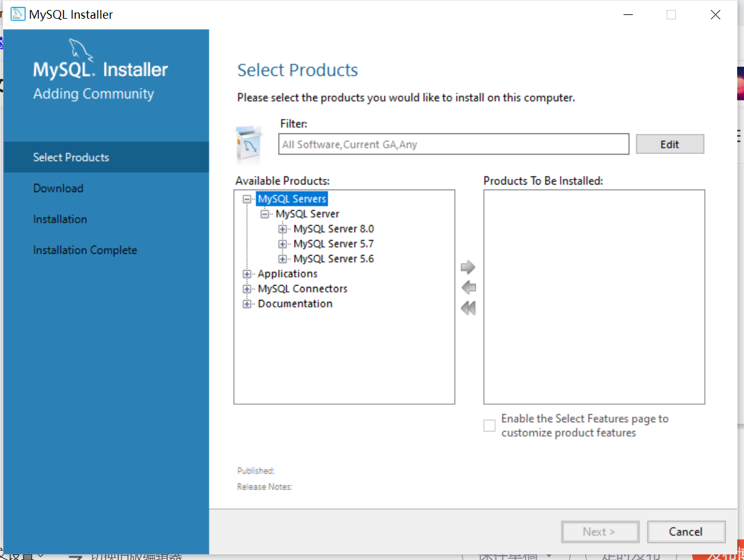
Task: Click the MySQL dolphin logo in sidebar
Action: pos(81,49)
